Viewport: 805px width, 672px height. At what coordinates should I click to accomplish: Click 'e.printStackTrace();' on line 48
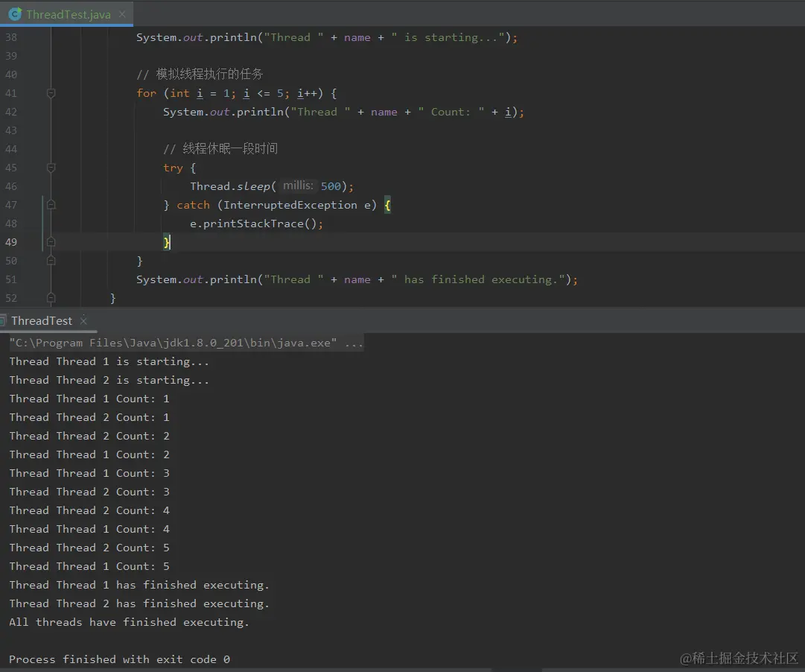256,224
